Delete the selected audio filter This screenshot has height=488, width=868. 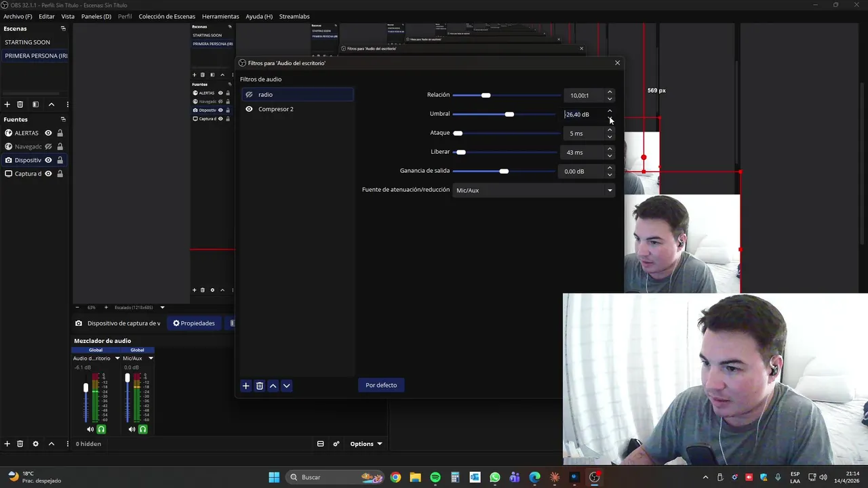tap(260, 386)
